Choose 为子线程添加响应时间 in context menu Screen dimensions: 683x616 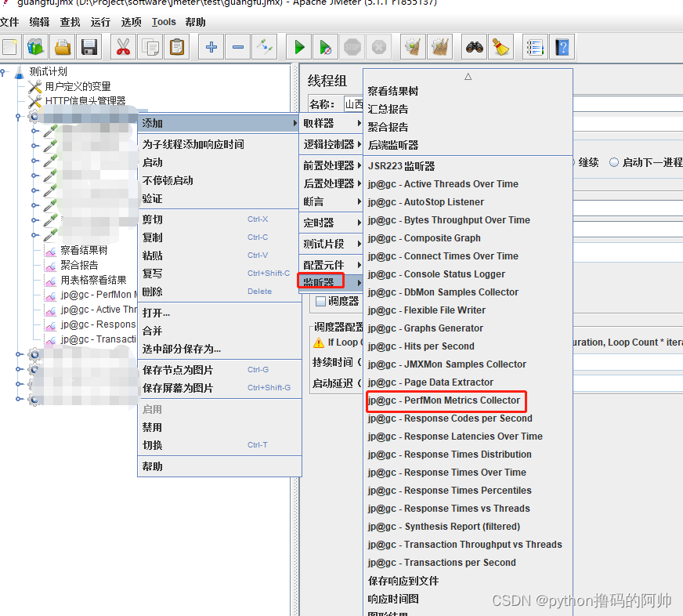click(x=219, y=144)
